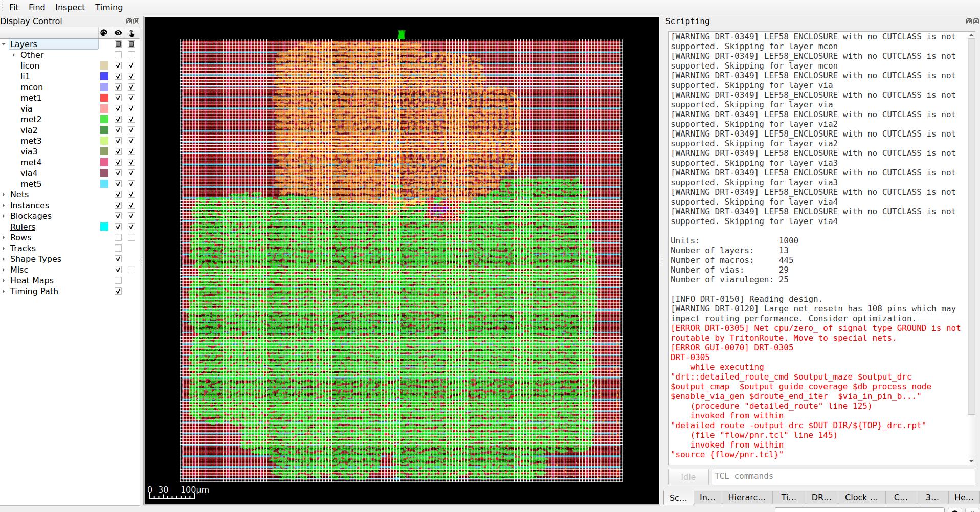The height and width of the screenshot is (512, 980).
Task: Expand the Nets tree item
Action: (4, 194)
